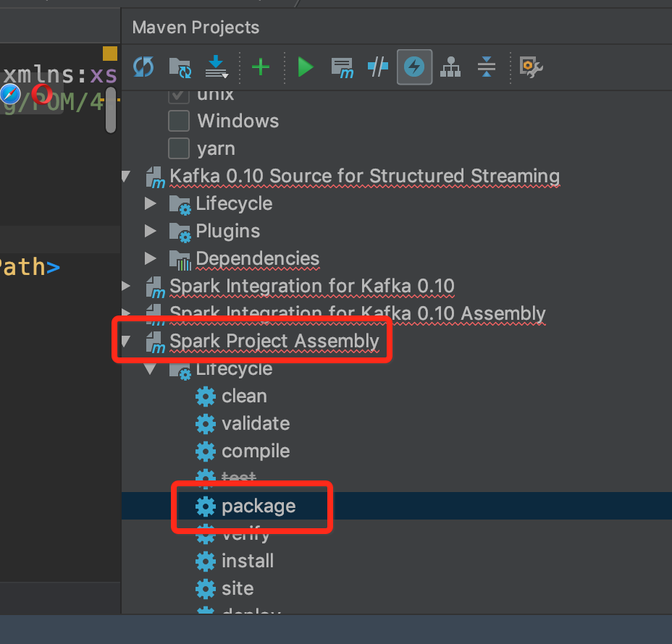Click the gear icon beside install

pos(206,562)
